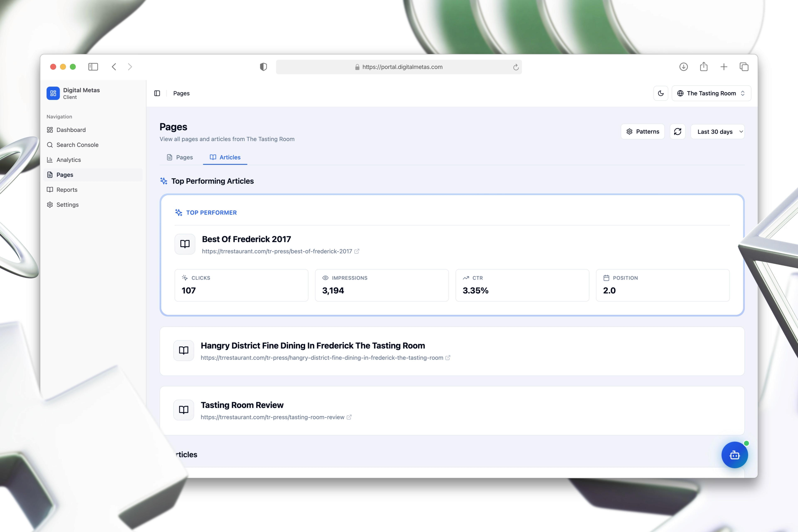Image resolution: width=798 pixels, height=532 pixels.
Task: Click the refresh data icon button
Action: (677, 132)
